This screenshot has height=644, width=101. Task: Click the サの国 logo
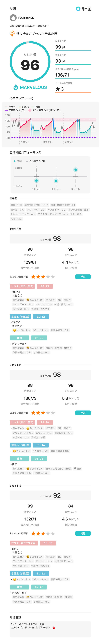83,9
